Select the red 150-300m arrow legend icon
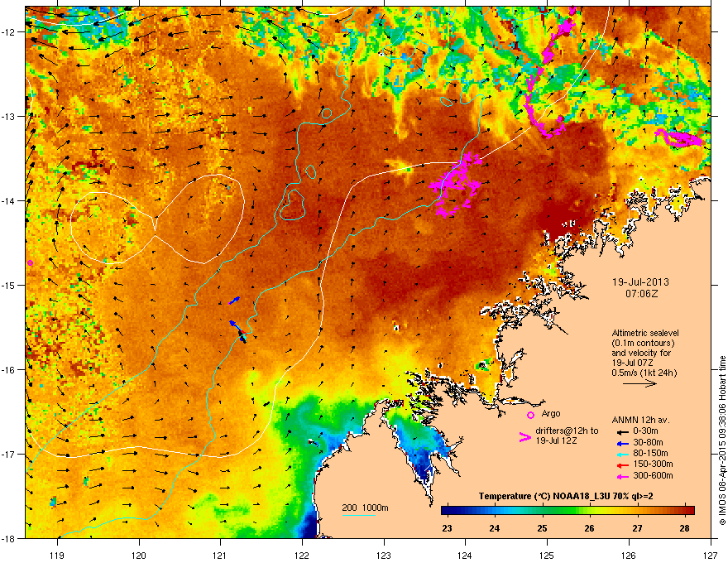 coord(621,465)
